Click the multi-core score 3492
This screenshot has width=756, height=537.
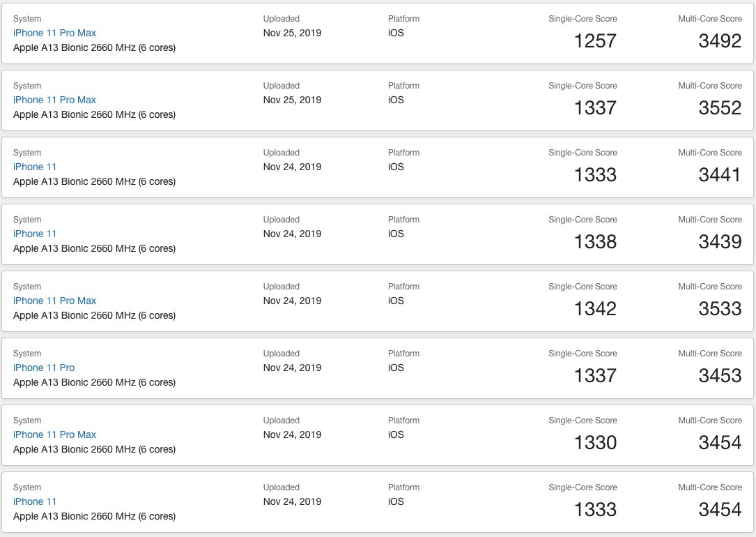pos(720,41)
